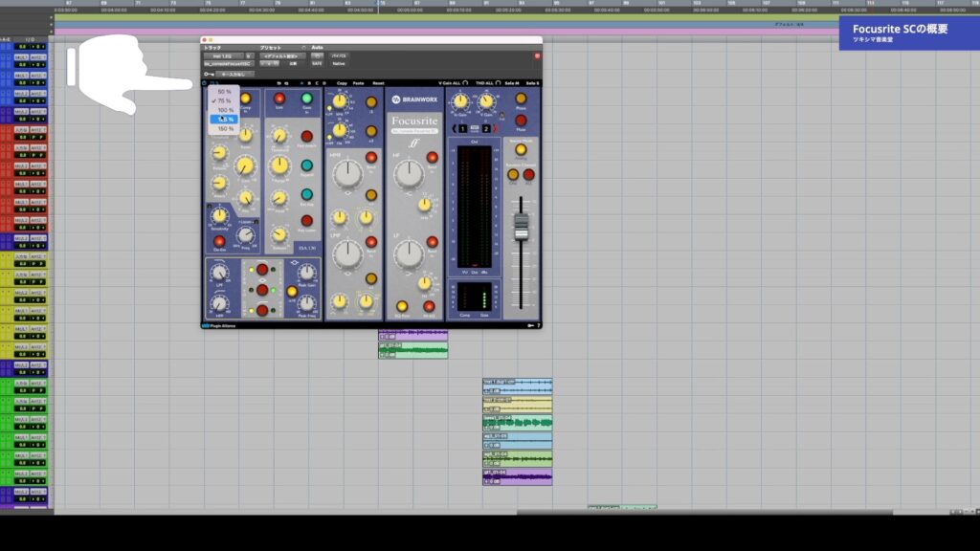Toggle the red Mute button
The image size is (980, 551).
(x=521, y=121)
